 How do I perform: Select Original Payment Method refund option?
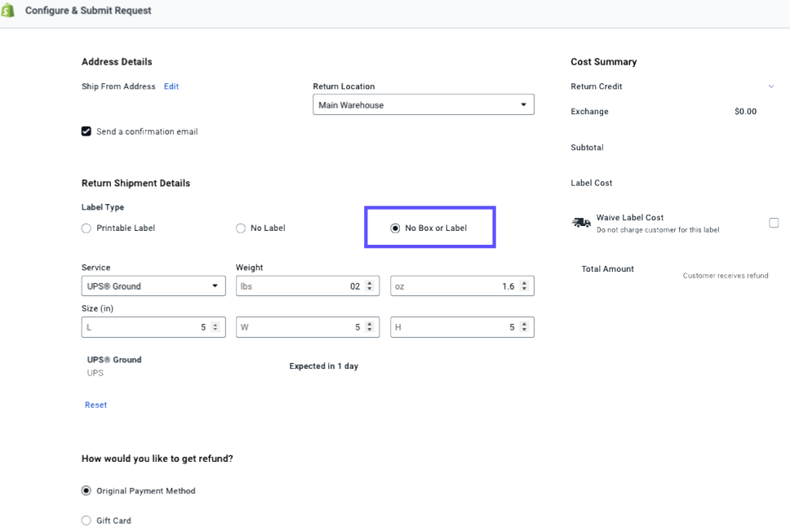pyautogui.click(x=86, y=490)
